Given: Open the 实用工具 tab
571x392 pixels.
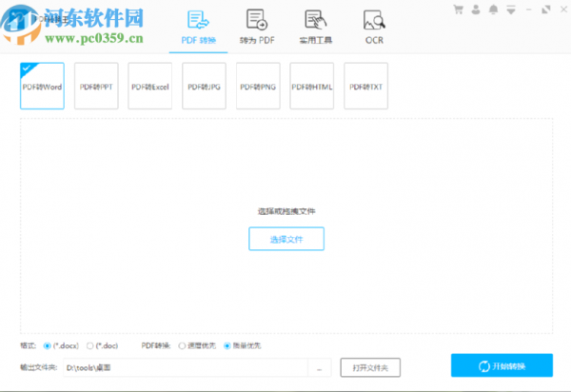Looking at the screenshot, I should [x=315, y=28].
